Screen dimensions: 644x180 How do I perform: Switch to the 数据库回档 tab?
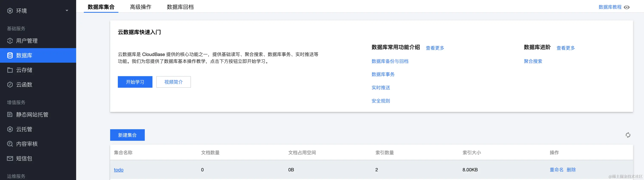click(x=180, y=7)
